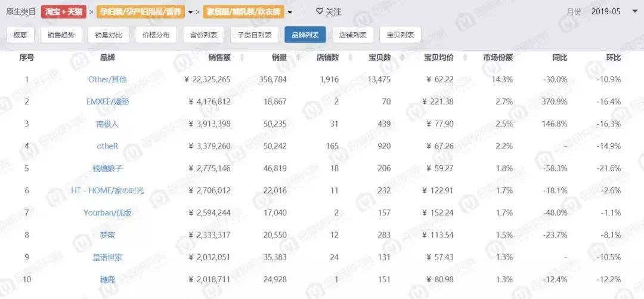The image size is (644, 299).
Task: Switch to the 价格分布 tab
Action: click(156, 35)
